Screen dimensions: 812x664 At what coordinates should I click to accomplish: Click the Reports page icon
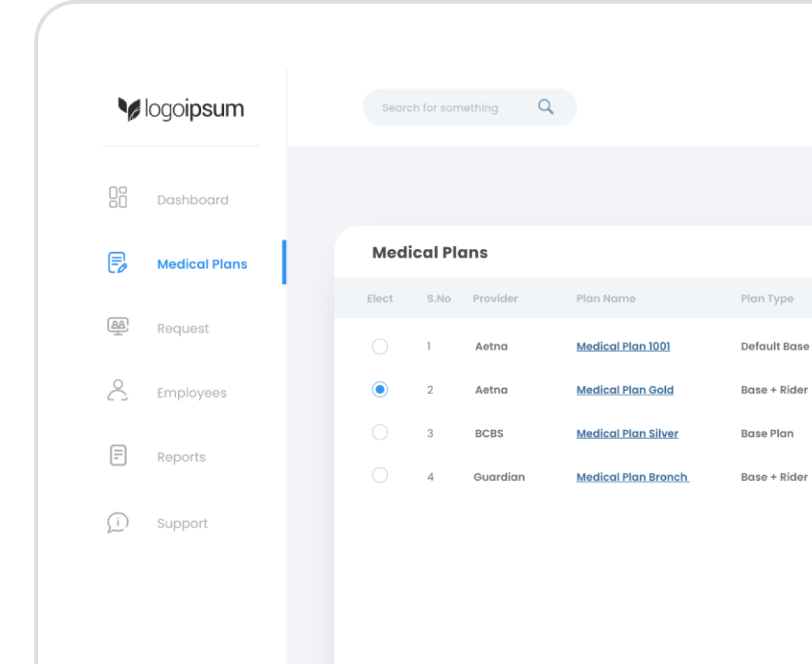(x=118, y=455)
